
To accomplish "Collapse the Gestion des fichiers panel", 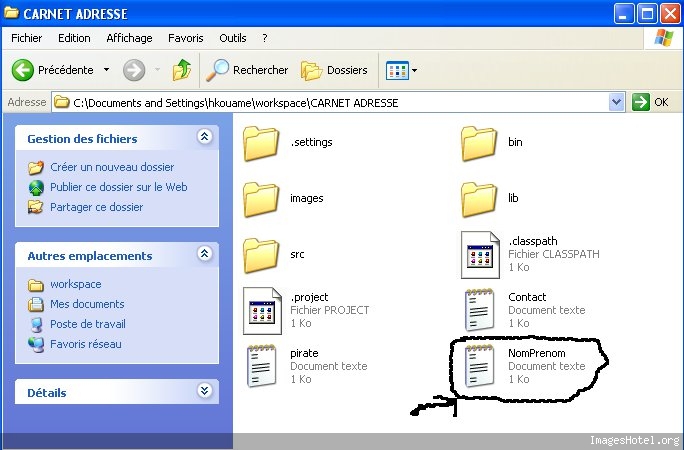I will [204, 138].
